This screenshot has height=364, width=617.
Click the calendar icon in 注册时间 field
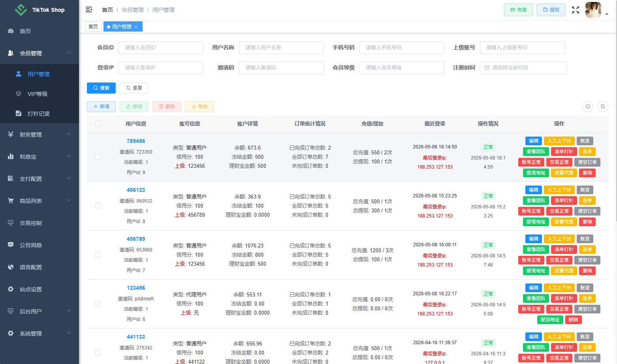point(487,68)
